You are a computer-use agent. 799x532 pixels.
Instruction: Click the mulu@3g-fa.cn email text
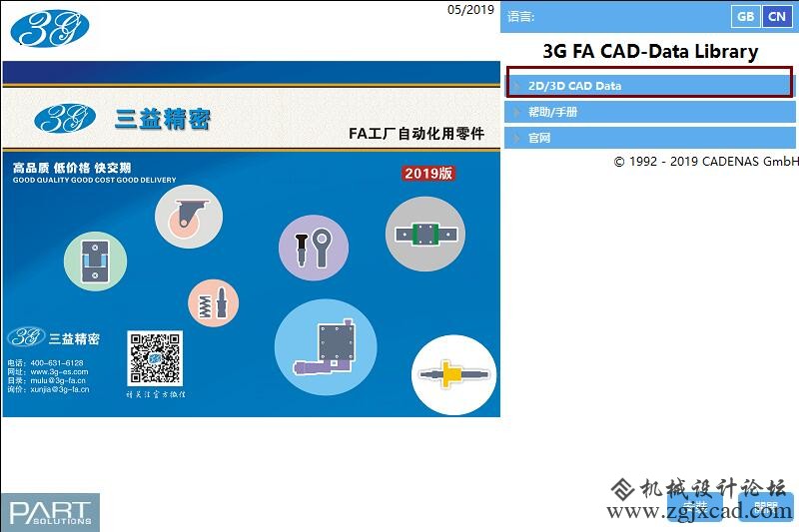point(58,380)
